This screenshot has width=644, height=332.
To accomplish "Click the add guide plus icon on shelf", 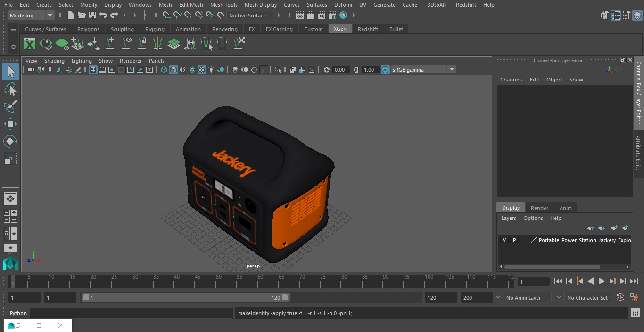I will tap(110, 44).
